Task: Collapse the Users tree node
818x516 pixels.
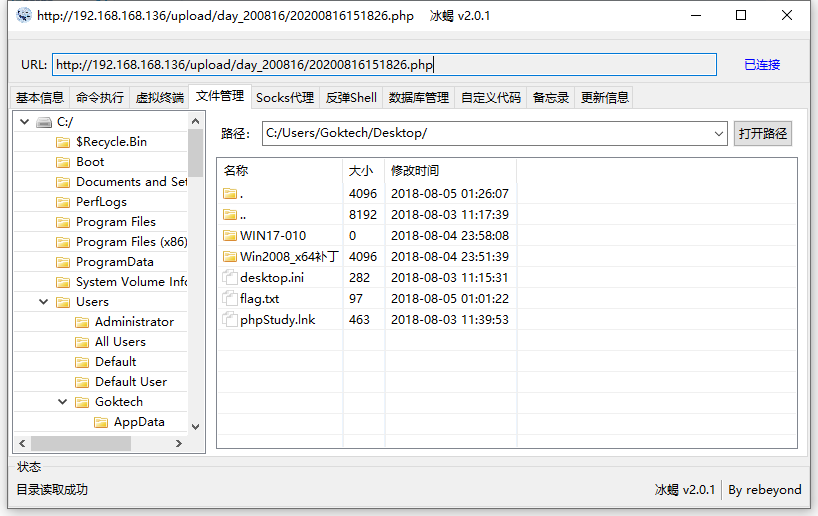Action: [x=44, y=302]
